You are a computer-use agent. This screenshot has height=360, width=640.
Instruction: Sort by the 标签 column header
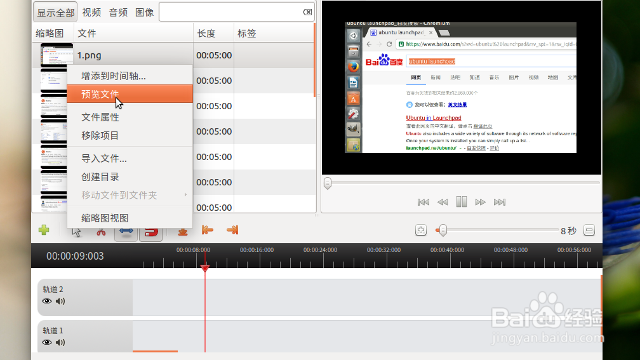274,33
